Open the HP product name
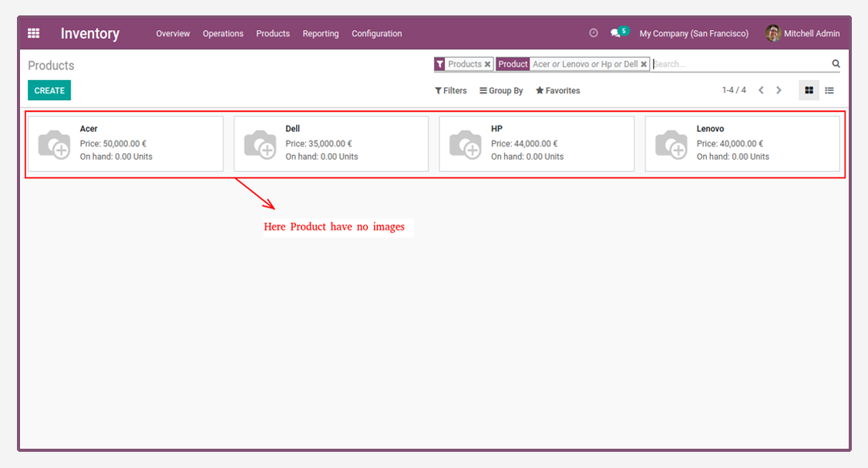The image size is (868, 468). (496, 129)
